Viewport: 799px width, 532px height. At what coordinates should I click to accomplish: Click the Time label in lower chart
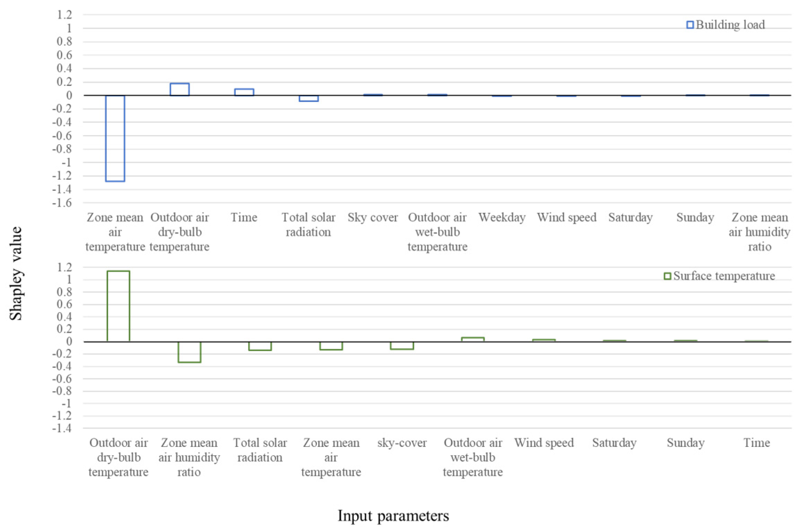tap(756, 443)
